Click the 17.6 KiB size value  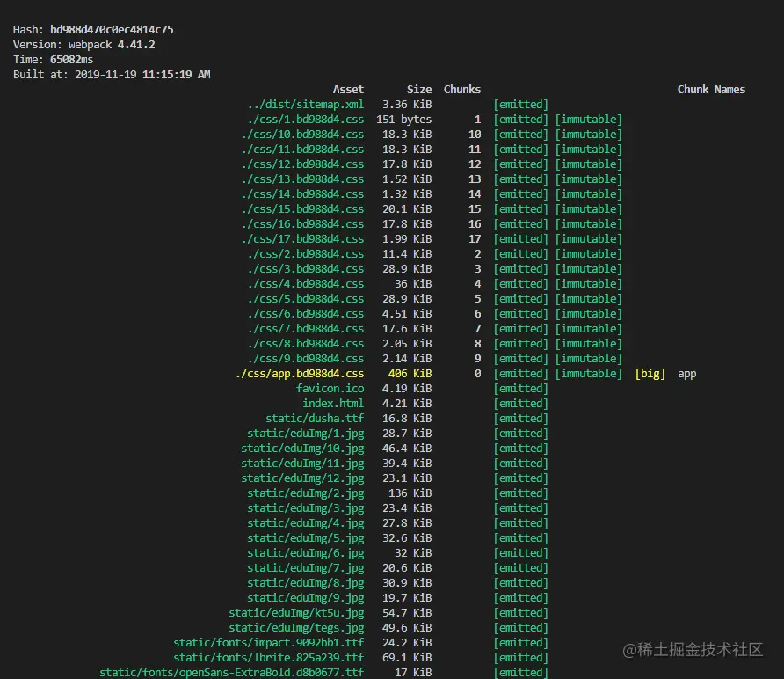pos(407,329)
